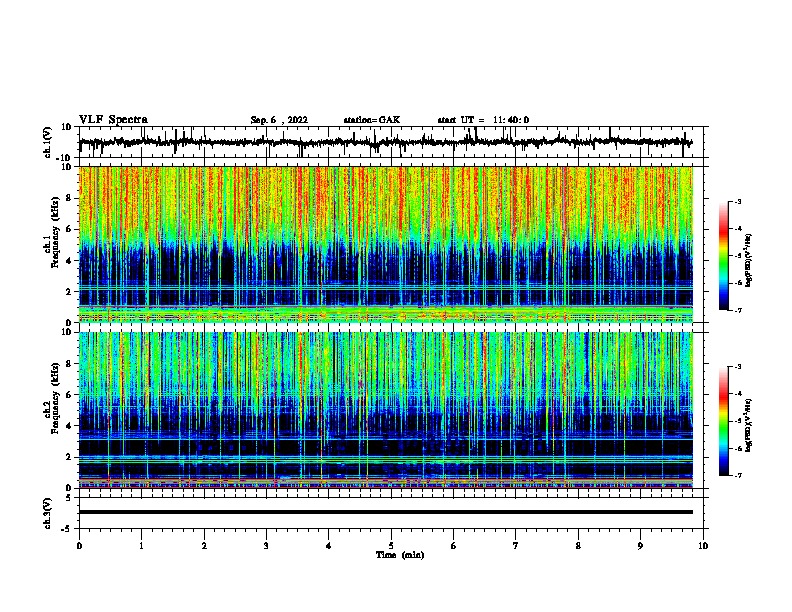Screen dimensions: 792x612
Task: Click the time axis tick label "3"
Action: click(x=266, y=546)
